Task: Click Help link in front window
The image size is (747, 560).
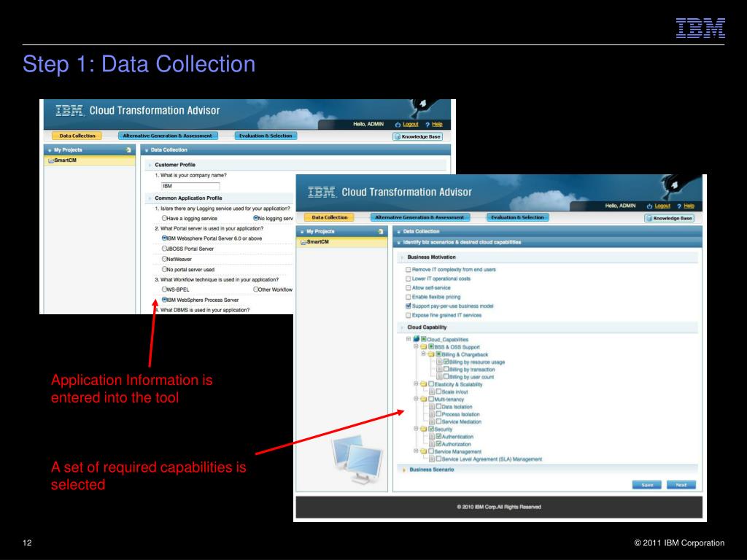Action: coord(689,206)
